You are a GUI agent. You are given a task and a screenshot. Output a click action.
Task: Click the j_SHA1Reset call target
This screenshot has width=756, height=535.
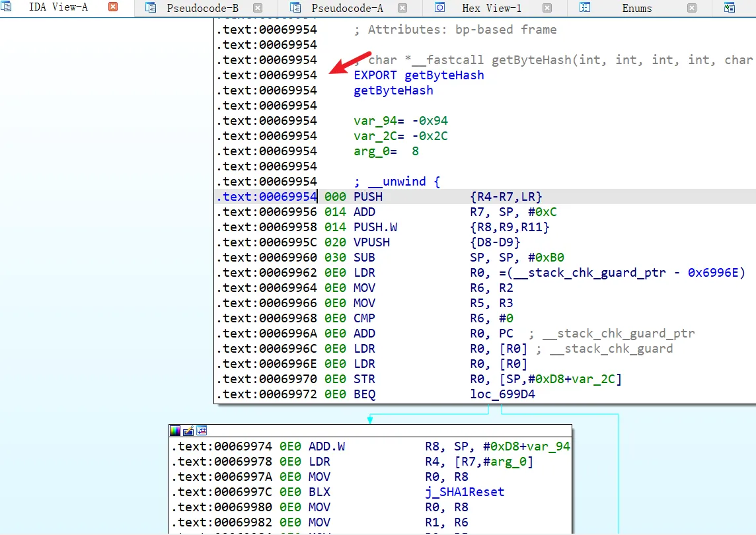pos(465,492)
